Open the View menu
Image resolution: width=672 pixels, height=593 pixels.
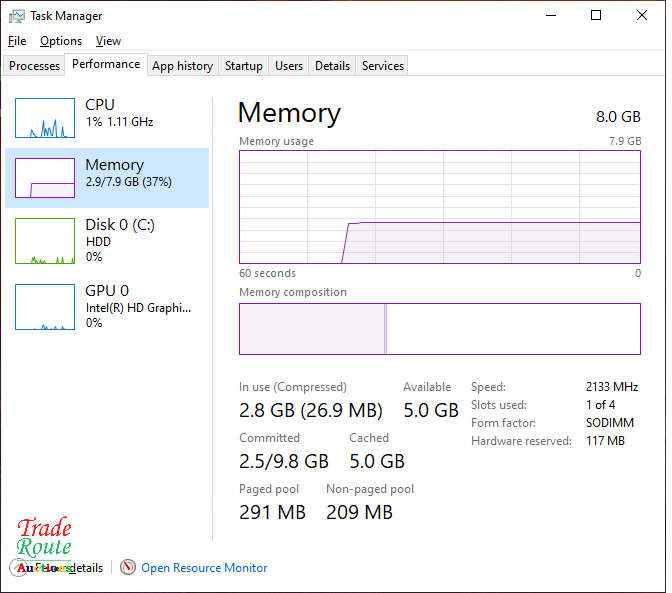pyautogui.click(x=108, y=41)
